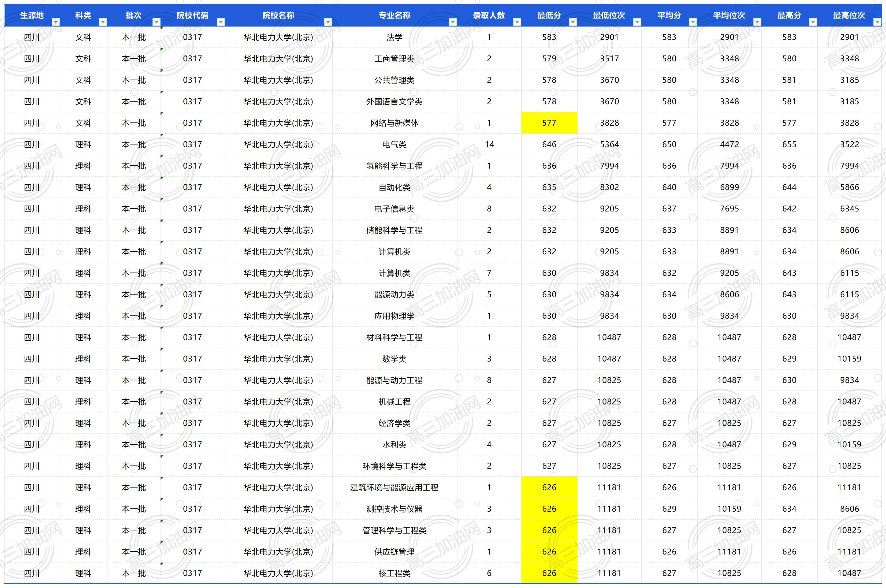
Task: Click the 6345 highest rank for 电子信息类
Action: [850, 209]
